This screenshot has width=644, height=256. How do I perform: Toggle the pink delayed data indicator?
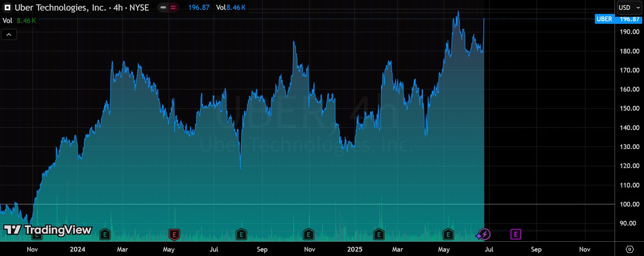[173, 7]
